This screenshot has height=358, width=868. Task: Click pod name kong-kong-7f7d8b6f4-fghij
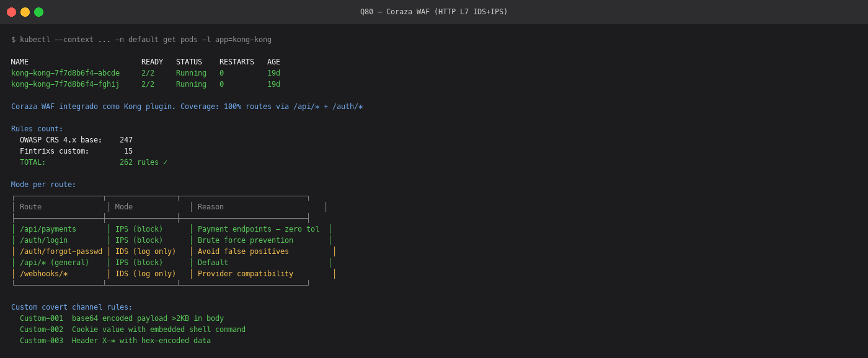click(x=65, y=84)
